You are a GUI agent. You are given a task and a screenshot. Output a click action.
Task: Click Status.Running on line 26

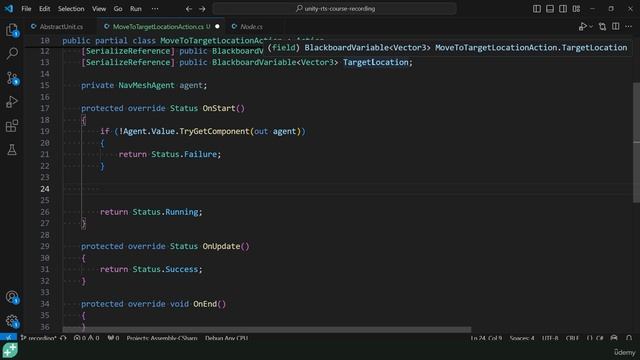point(165,212)
